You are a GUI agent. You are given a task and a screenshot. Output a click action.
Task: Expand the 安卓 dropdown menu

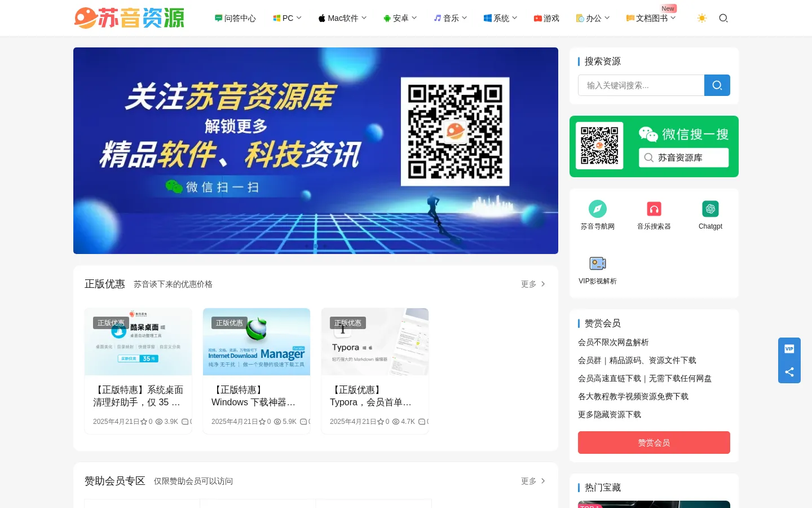400,18
